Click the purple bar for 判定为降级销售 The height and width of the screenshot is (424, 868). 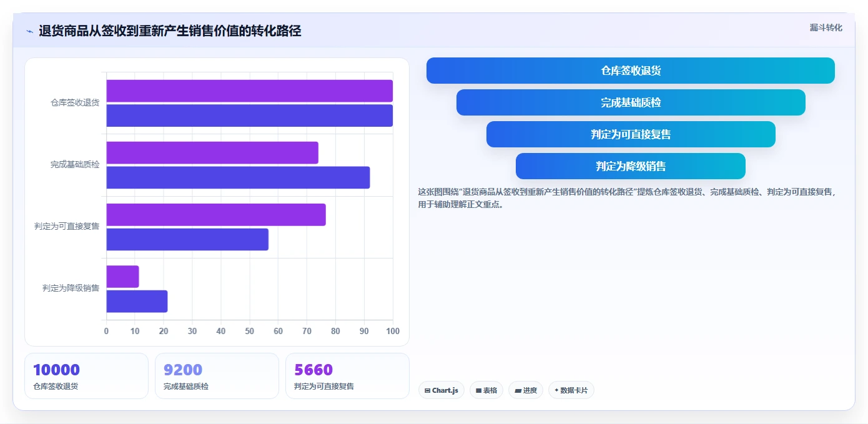click(122, 277)
